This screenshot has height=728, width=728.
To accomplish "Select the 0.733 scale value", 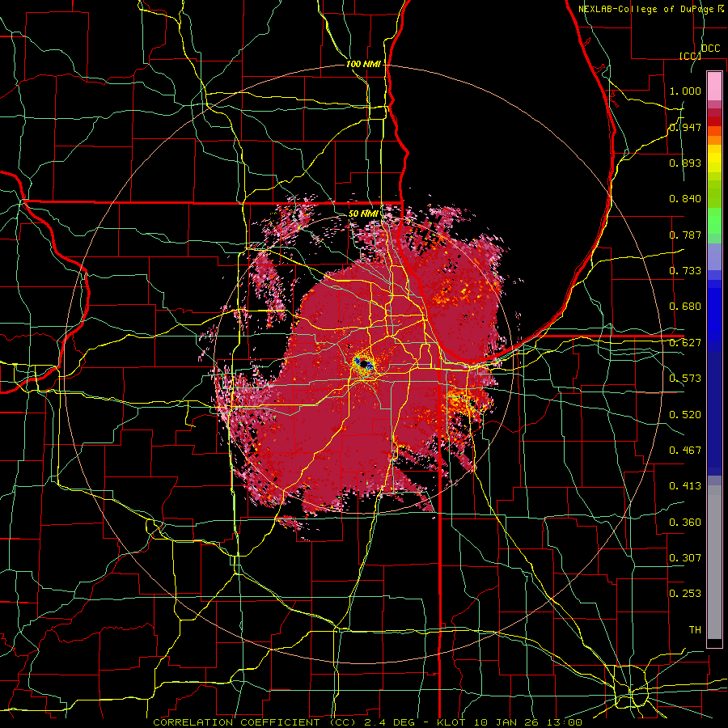I will click(x=685, y=271).
